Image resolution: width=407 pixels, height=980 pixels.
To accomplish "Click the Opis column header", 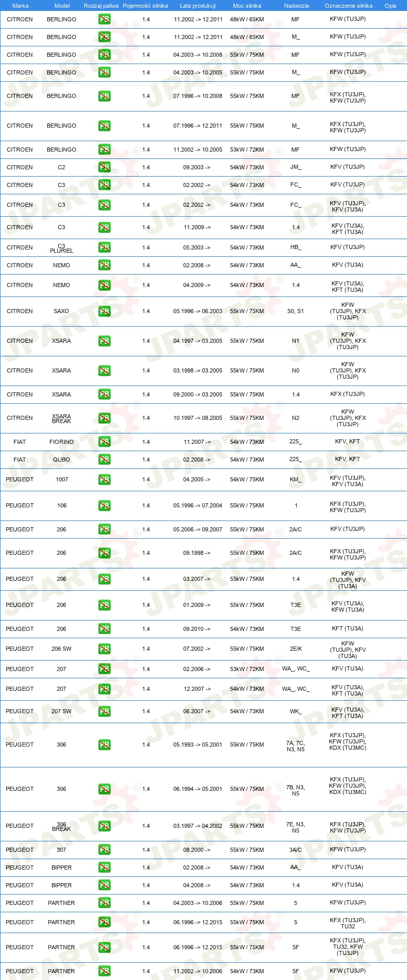I will coord(390,6).
